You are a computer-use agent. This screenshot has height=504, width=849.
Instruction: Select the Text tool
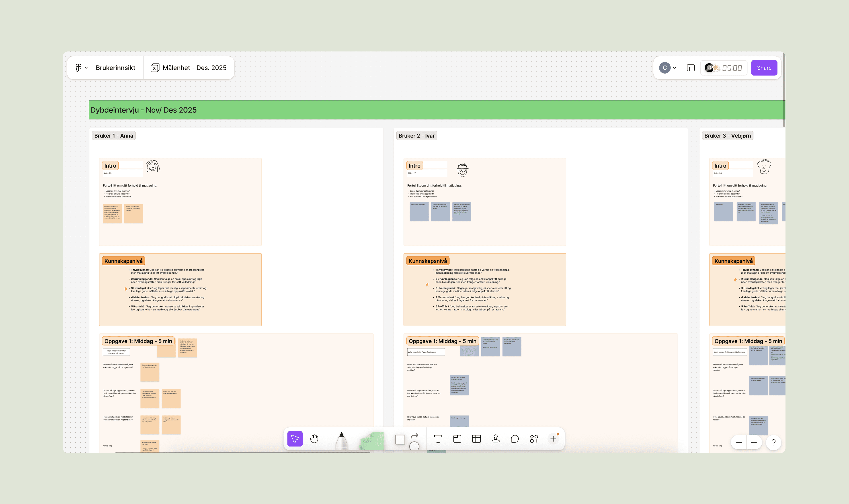[x=438, y=439]
